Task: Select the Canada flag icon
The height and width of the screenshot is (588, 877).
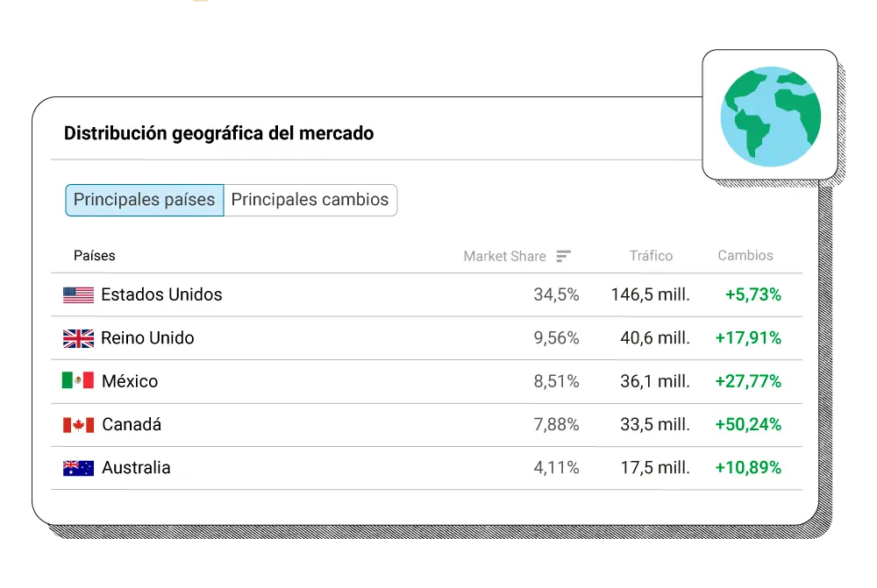Action: [77, 424]
